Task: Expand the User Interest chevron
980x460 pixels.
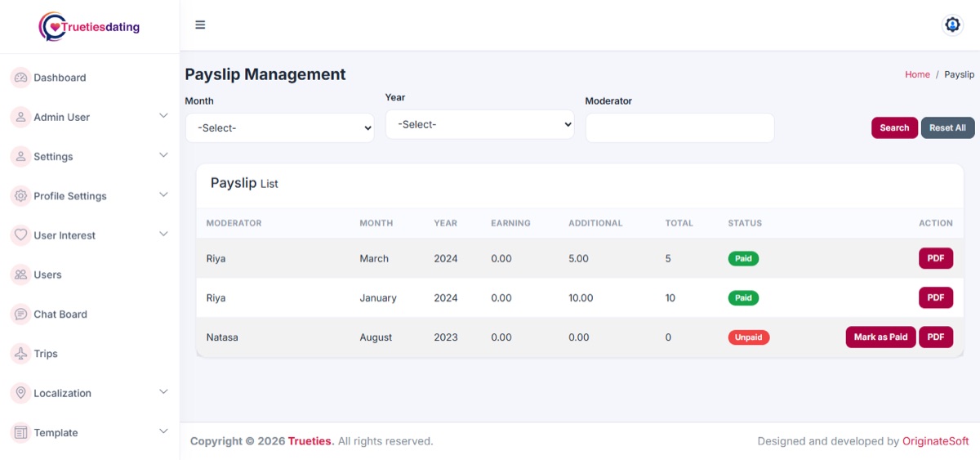Action: click(x=163, y=234)
